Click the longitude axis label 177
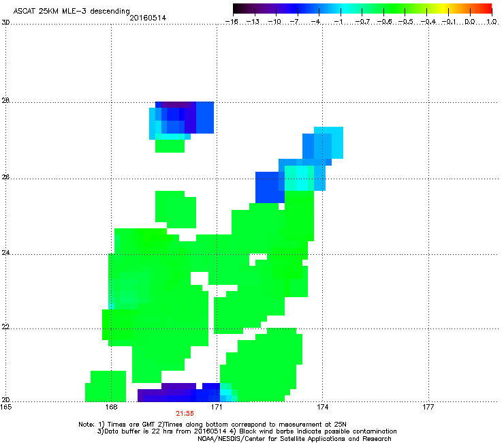The height and width of the screenshot is (443, 504). (428, 407)
